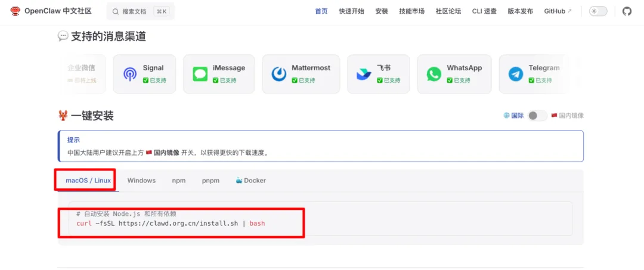Open 安装 in the navigation bar

(382, 11)
